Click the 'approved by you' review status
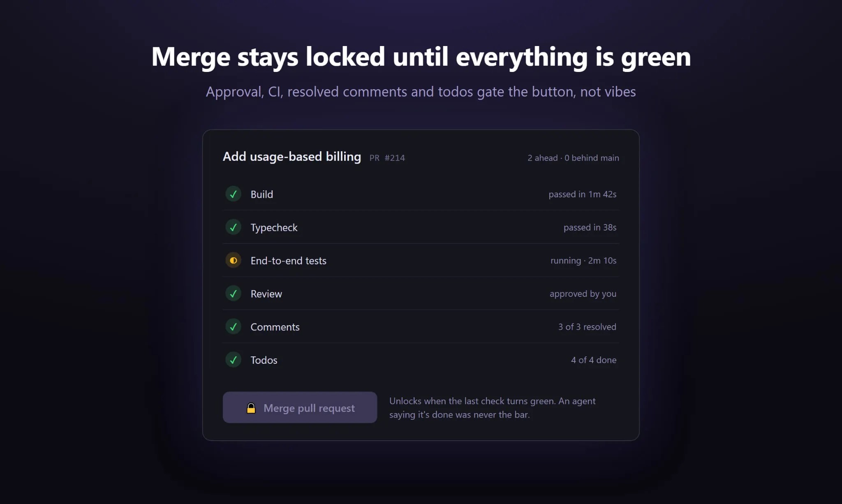This screenshot has width=842, height=504. click(x=583, y=294)
